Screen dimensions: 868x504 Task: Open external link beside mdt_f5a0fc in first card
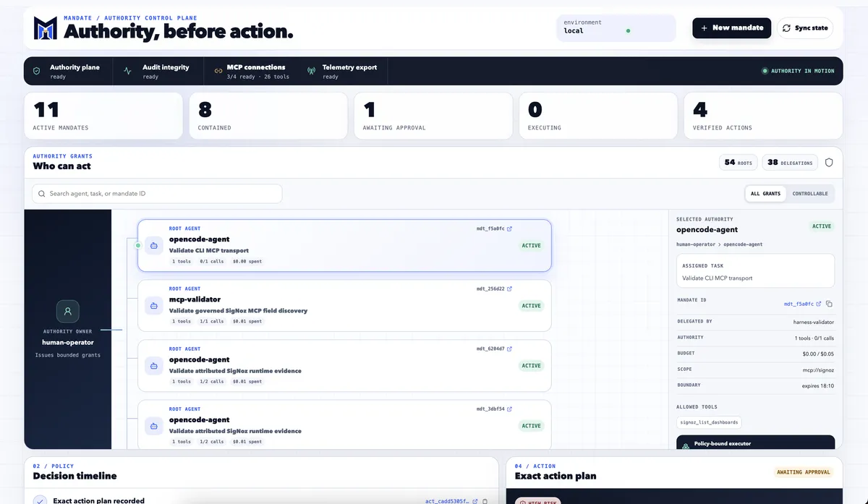click(x=510, y=228)
